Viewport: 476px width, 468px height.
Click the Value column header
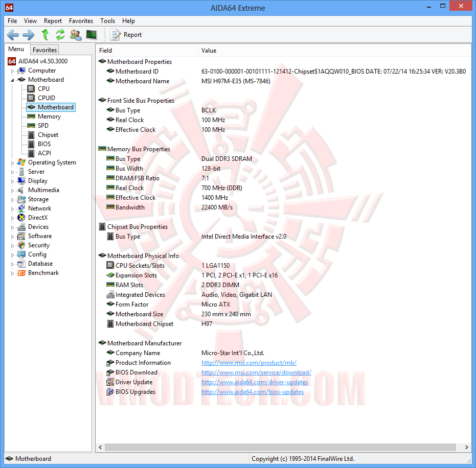coord(334,51)
